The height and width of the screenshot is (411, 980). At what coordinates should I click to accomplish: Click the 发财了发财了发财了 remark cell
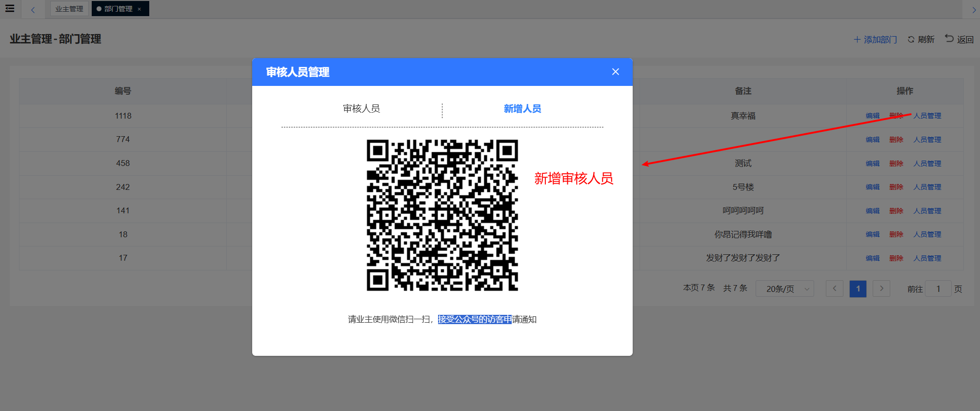743,258
